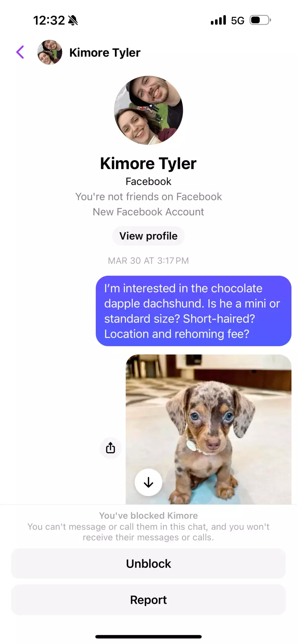The height and width of the screenshot is (644, 297).
Task: Go back using the purple chevron
Action: click(x=20, y=52)
